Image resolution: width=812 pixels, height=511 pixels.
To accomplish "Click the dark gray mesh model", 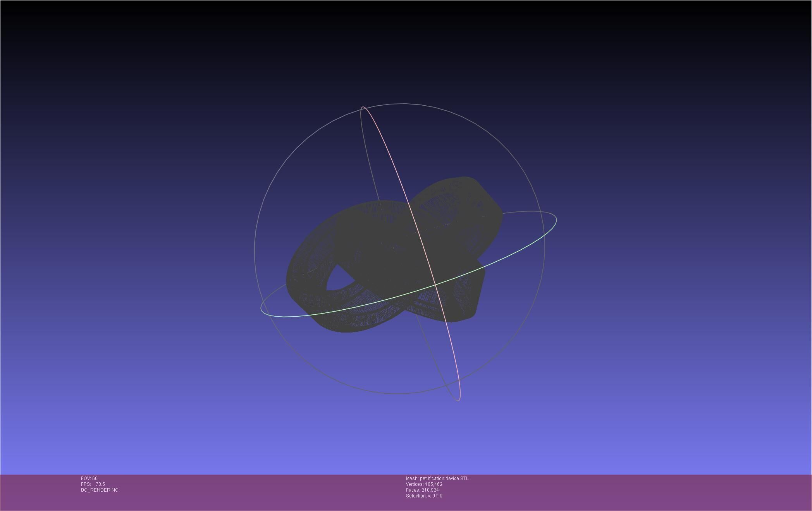I will (387, 248).
